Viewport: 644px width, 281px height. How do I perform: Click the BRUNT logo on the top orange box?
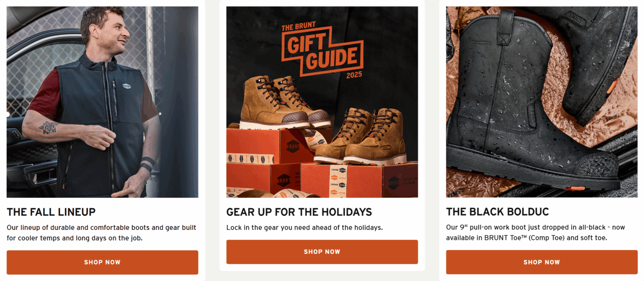click(293, 146)
